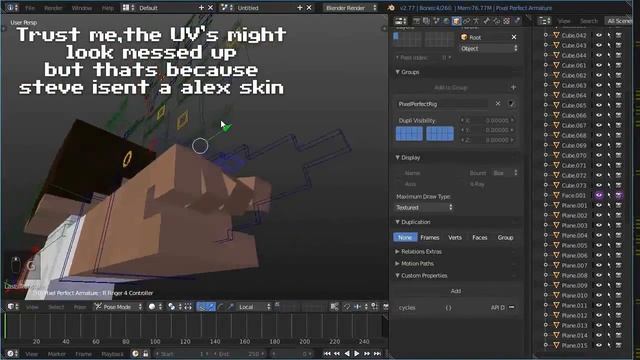Image resolution: width=640 pixels, height=360 pixels.
Task: Click the PixelPerfectRig group name field
Action: (442, 104)
